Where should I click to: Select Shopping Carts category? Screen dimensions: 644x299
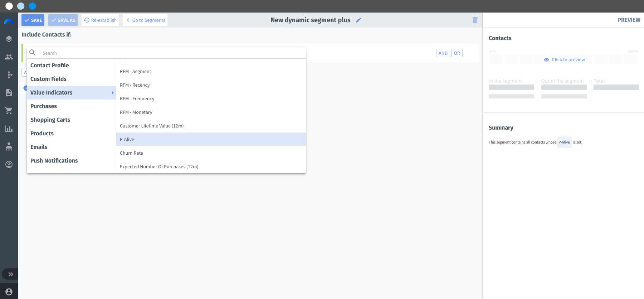(x=71, y=120)
